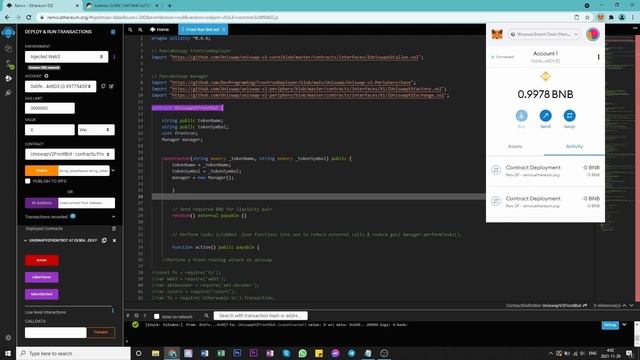Image resolution: width=640 pixels, height=360 pixels.
Task: Click the tokenName function button
Action: pos(42,277)
